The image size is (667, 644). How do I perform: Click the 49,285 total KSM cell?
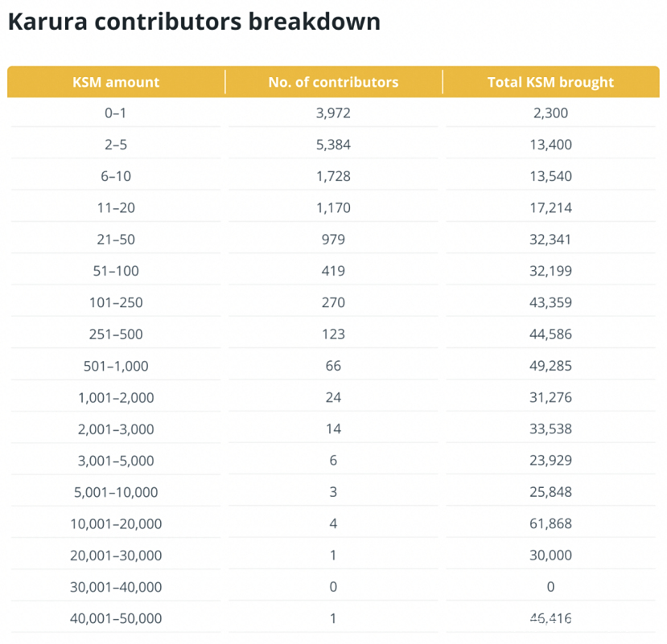click(x=550, y=366)
